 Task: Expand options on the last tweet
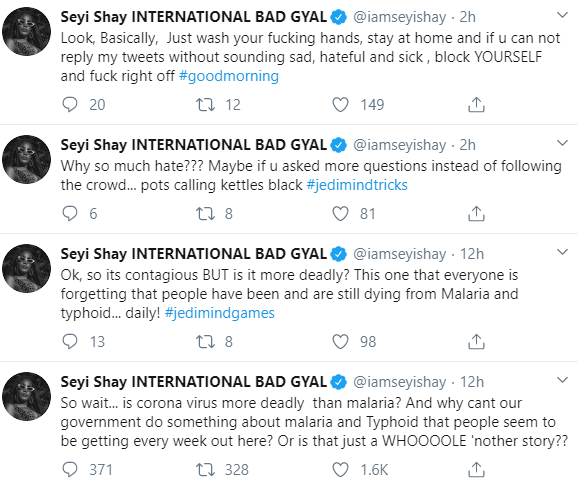[x=562, y=380]
